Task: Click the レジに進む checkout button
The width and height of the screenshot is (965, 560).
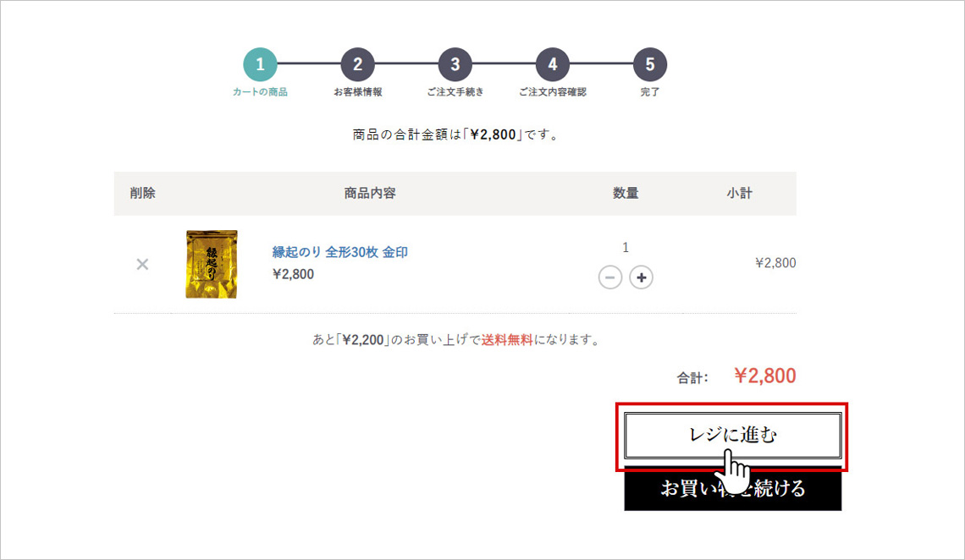Action: (732, 435)
